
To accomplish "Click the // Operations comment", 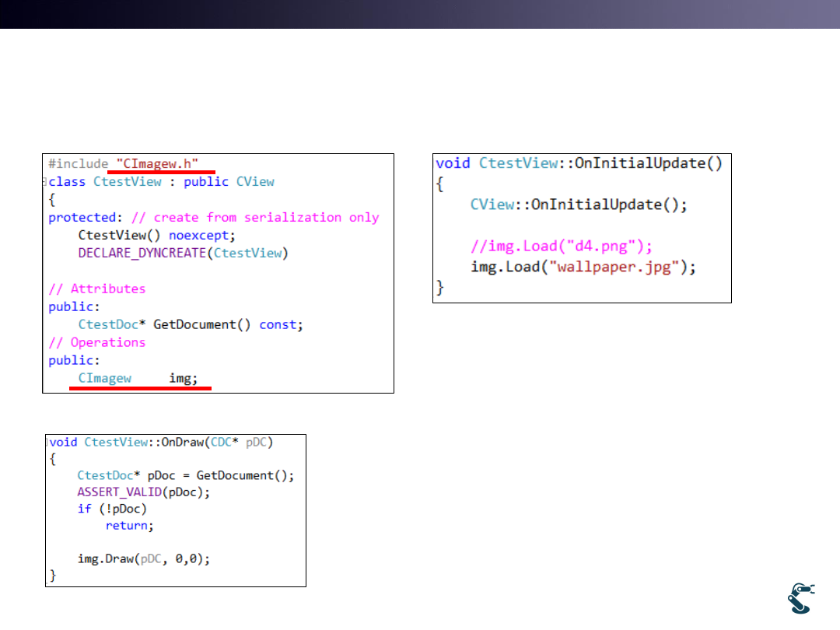I will click(x=97, y=342).
